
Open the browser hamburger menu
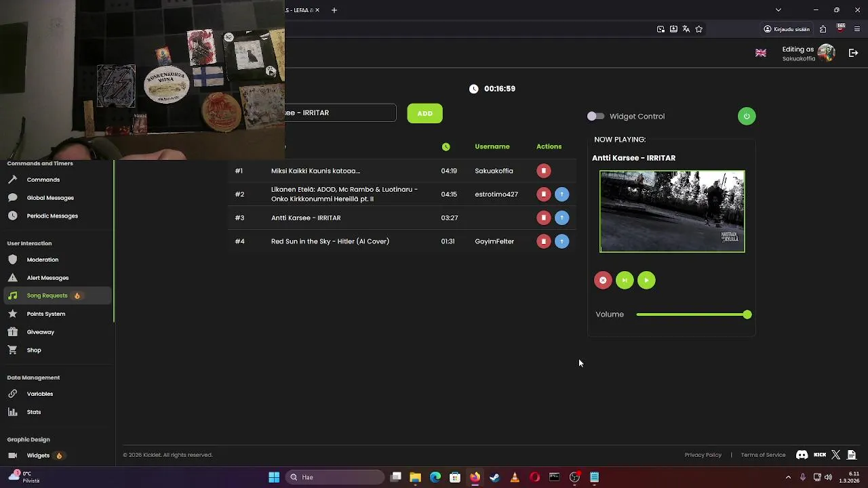point(857,29)
